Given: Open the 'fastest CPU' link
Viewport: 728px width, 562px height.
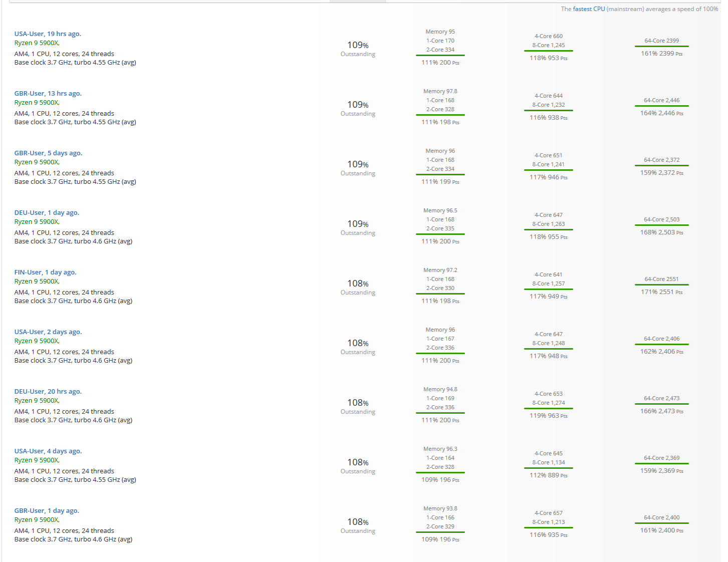Looking at the screenshot, I should click(x=589, y=9).
